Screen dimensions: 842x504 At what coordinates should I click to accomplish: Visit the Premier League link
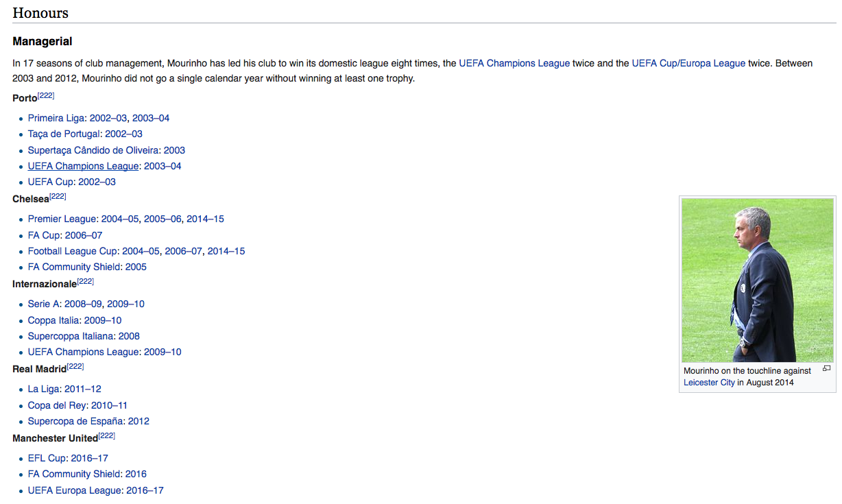pos(63,219)
